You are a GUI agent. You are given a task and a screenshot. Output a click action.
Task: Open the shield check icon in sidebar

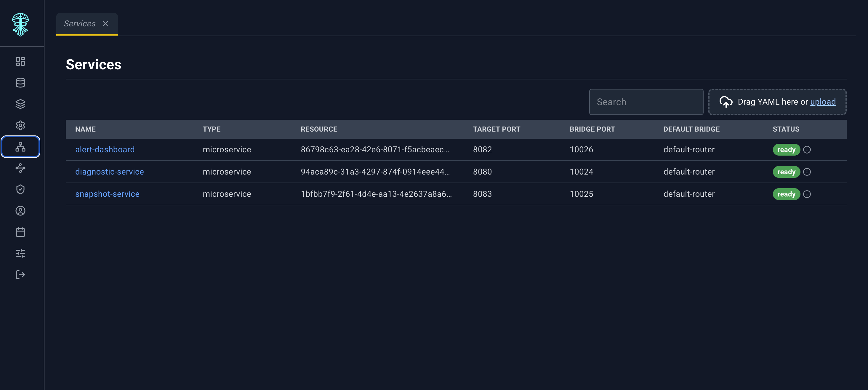(x=20, y=189)
